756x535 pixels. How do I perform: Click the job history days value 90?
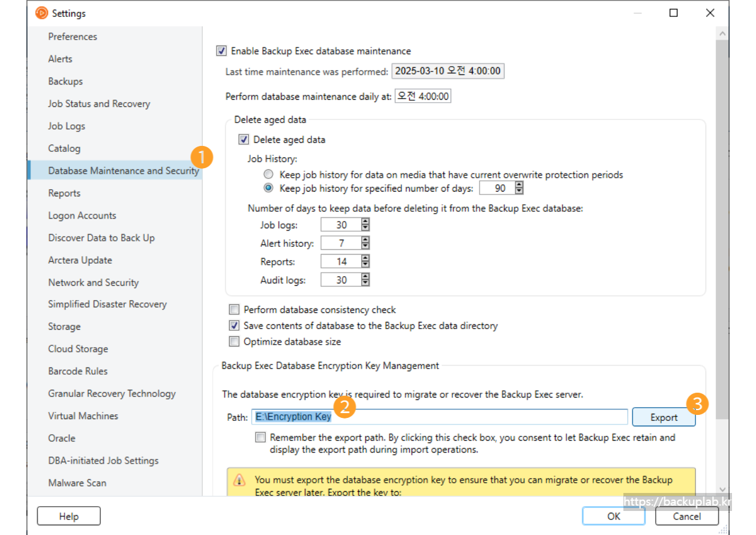(497, 189)
